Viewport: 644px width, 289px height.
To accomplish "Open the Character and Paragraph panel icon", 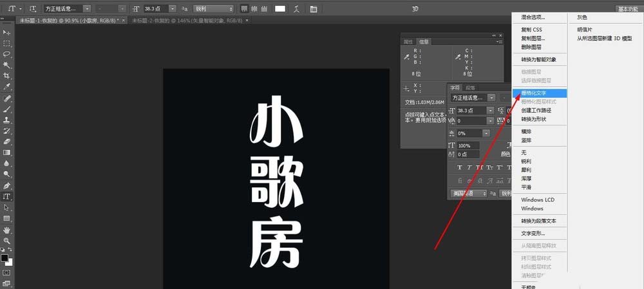I will point(314,9).
